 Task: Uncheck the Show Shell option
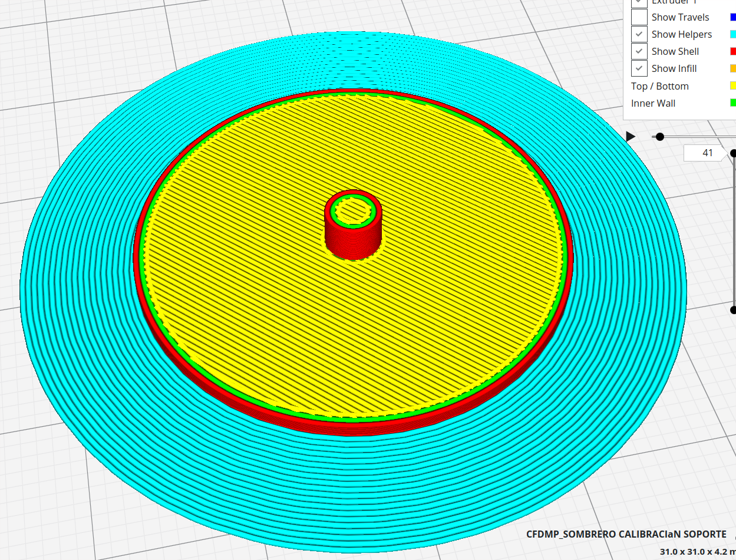pyautogui.click(x=639, y=51)
